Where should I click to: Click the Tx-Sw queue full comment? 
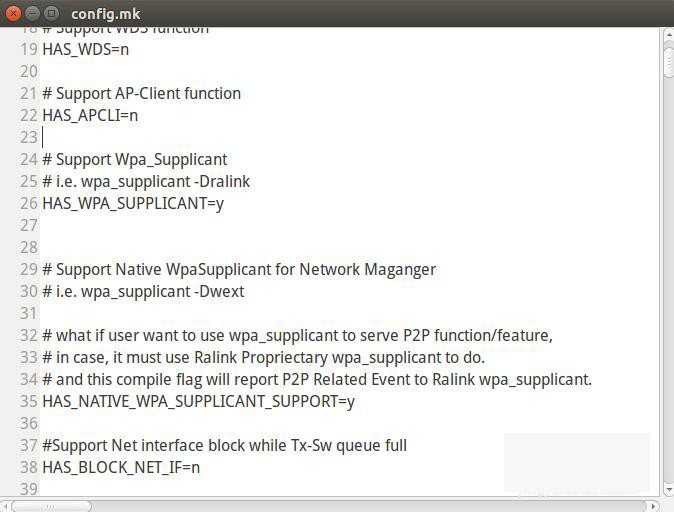[x=224, y=445]
